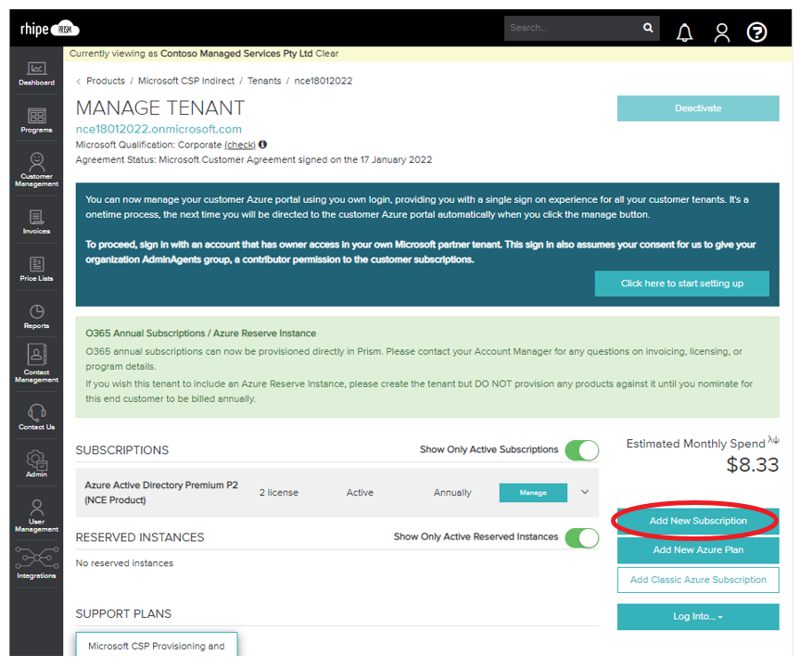The height and width of the screenshot is (668, 812).
Task: Click the search magnifier icon
Action: (x=648, y=28)
